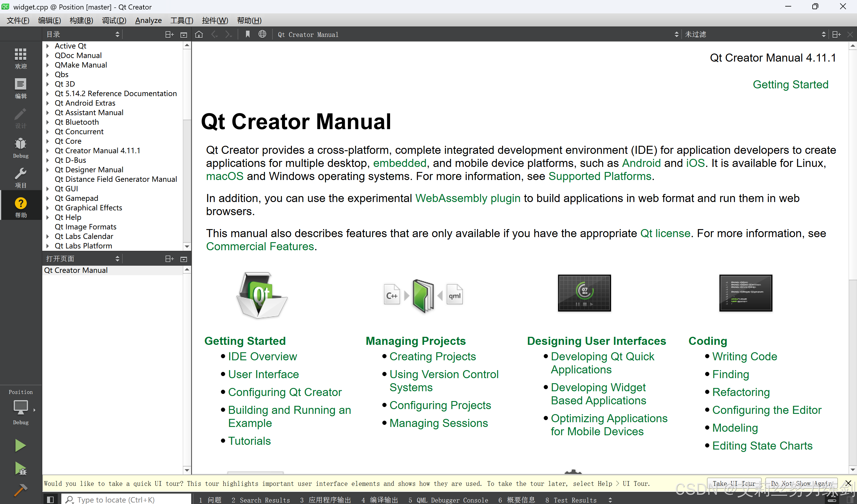
Task: Click the build hammer icon
Action: [x=21, y=490]
